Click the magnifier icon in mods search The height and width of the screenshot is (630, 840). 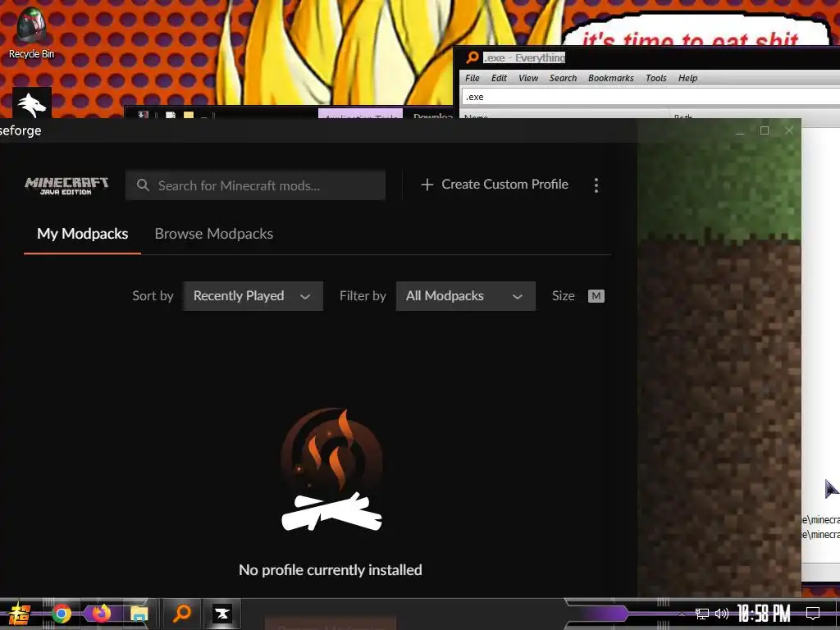click(x=143, y=185)
